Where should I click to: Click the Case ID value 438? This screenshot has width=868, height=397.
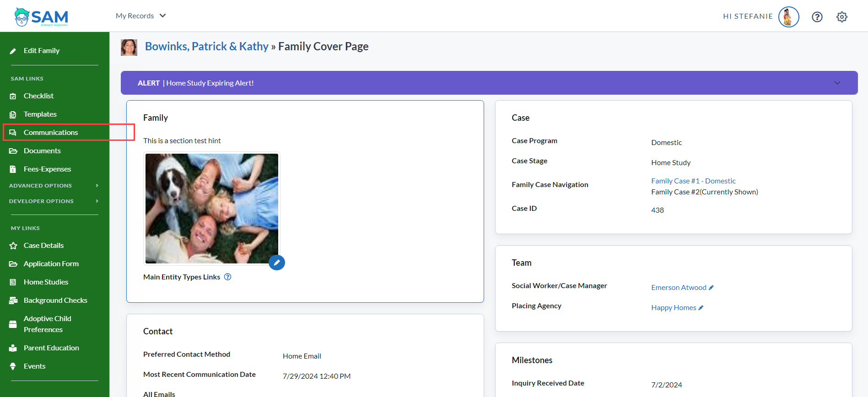(x=658, y=210)
